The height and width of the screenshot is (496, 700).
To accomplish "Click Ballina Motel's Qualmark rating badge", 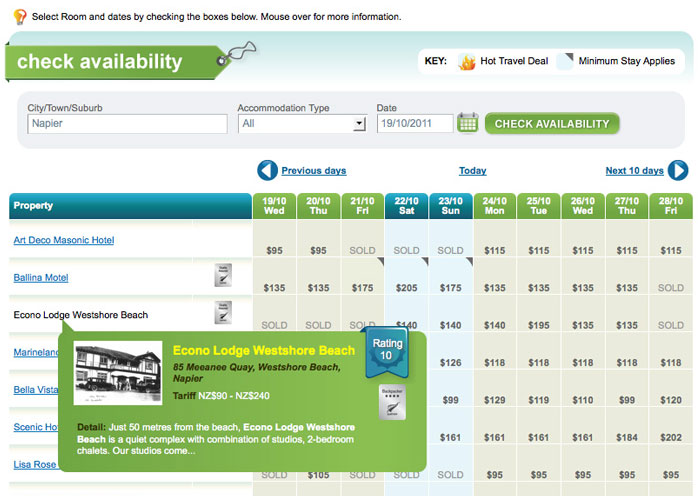I will click(223, 275).
